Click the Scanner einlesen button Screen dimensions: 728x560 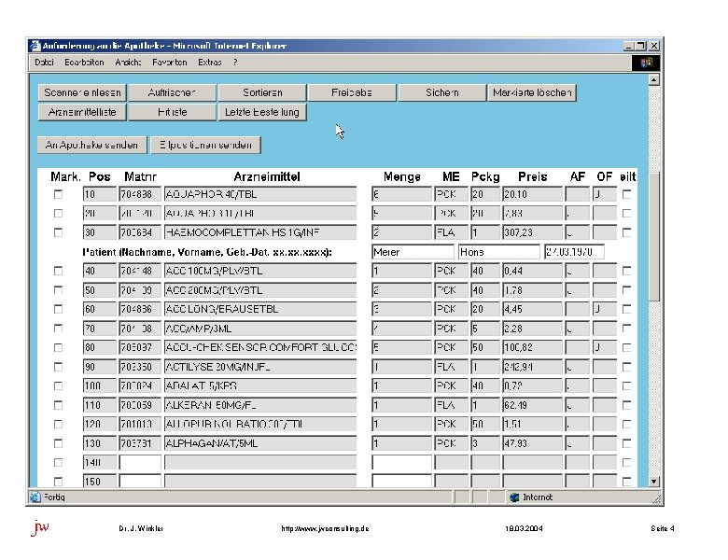click(82, 92)
